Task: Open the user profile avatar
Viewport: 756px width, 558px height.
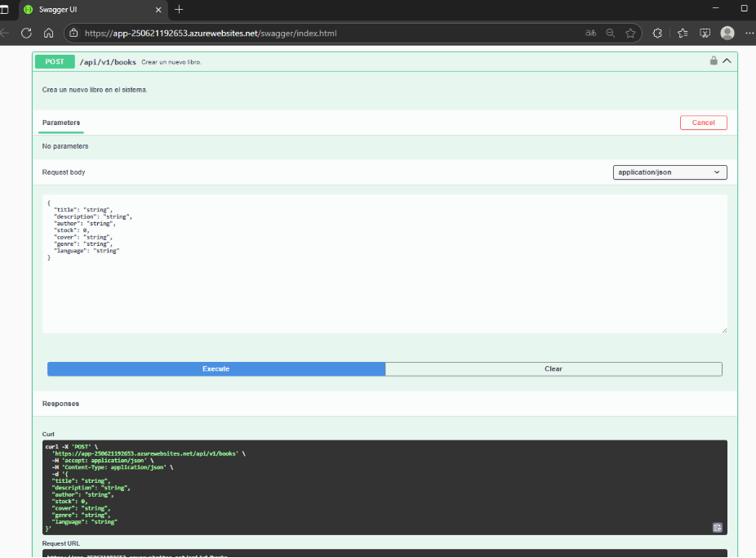Action: [727, 33]
